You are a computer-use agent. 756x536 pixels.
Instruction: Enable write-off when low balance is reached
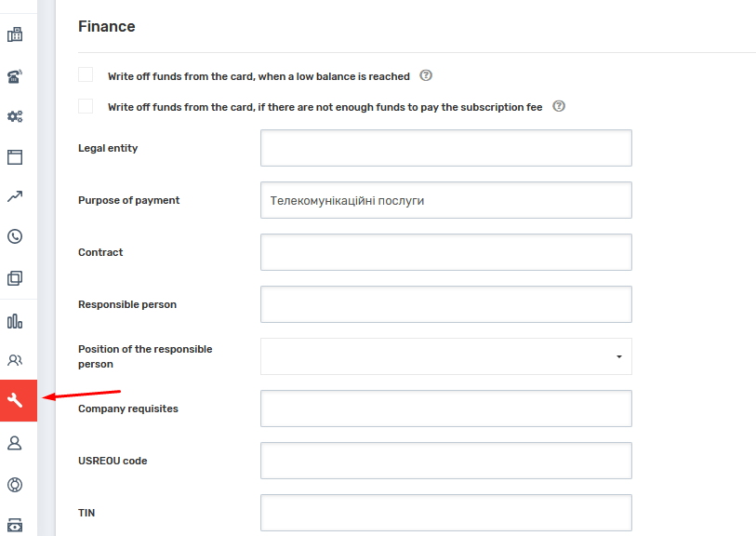coord(86,75)
